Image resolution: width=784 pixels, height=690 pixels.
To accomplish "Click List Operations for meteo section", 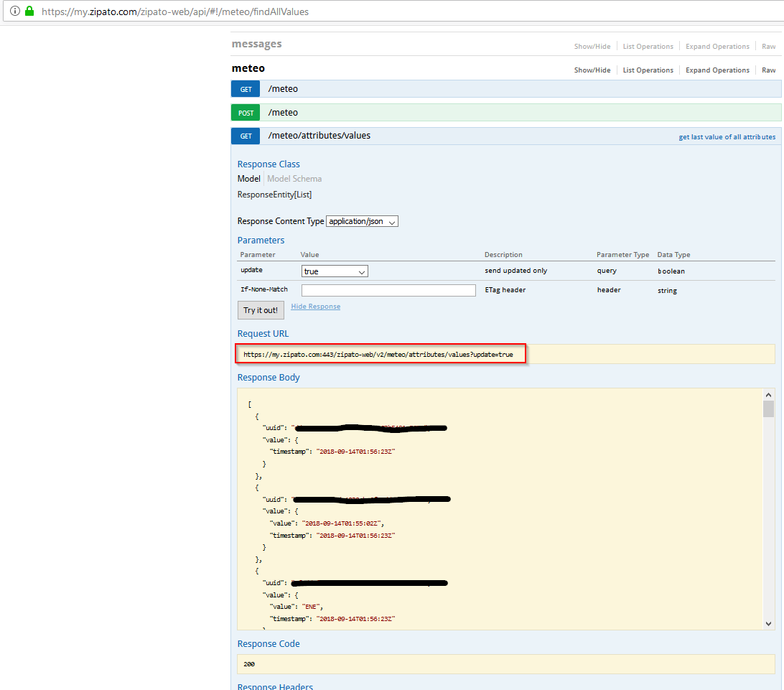I will click(648, 70).
